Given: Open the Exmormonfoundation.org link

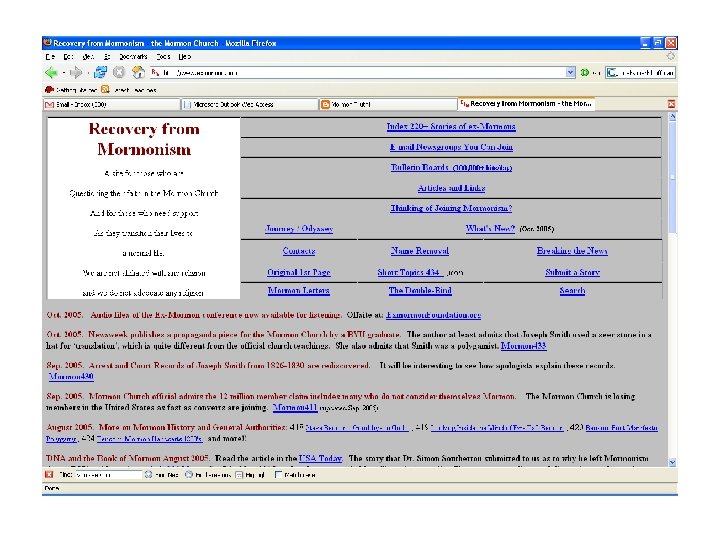Looking at the screenshot, I should tap(433, 315).
